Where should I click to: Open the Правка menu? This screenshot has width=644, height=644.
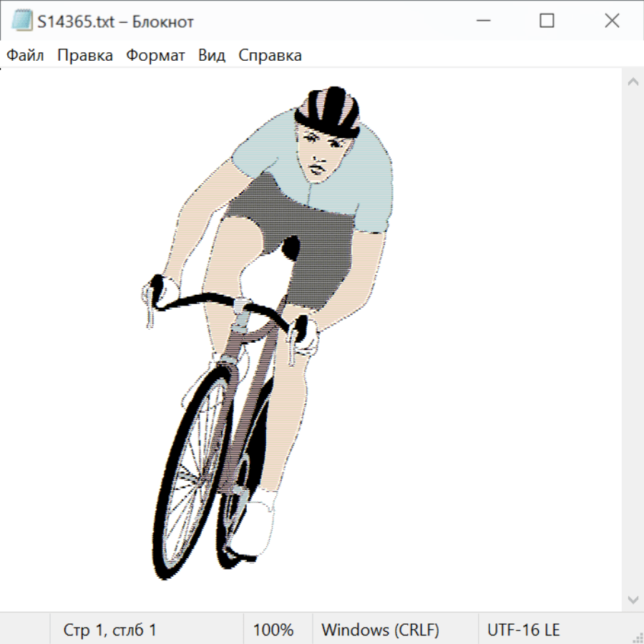pos(85,56)
